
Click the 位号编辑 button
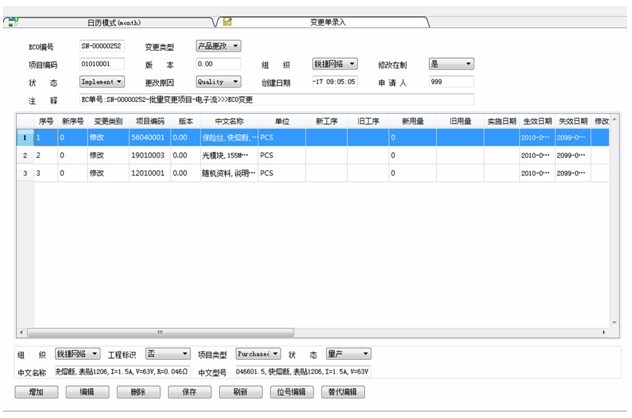pos(290,392)
